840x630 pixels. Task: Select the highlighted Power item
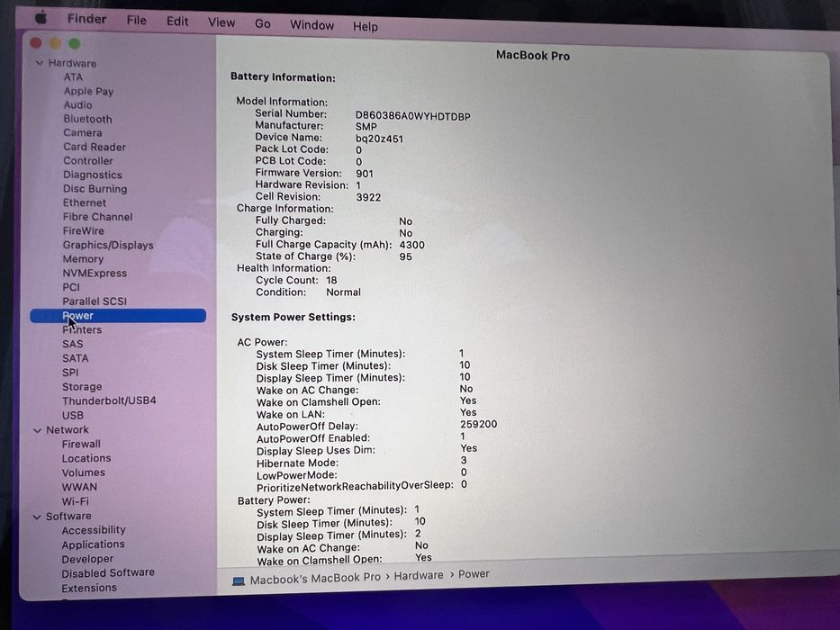pos(118,316)
